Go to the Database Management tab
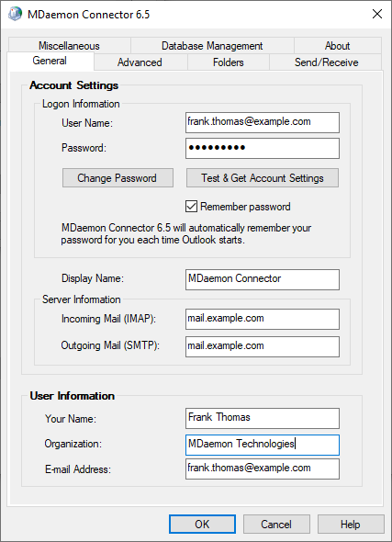 click(212, 46)
